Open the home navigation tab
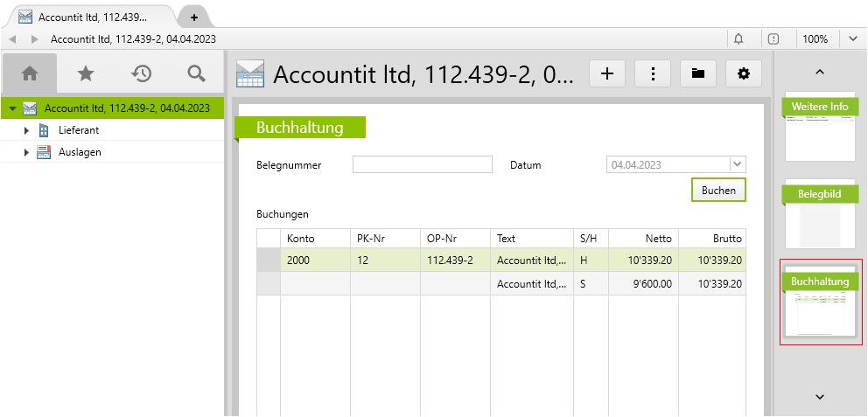This screenshot has height=417, width=868. coord(30,73)
